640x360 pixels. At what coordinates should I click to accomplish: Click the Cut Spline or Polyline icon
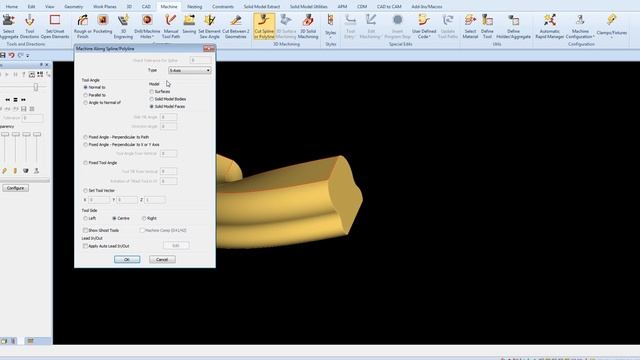click(264, 26)
